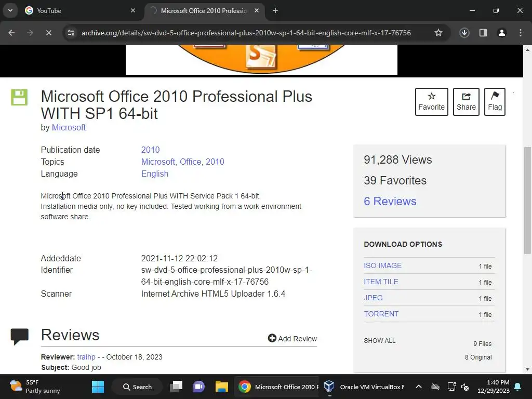Click the 91,288 Views text
This screenshot has height=399, width=532.
(397, 160)
